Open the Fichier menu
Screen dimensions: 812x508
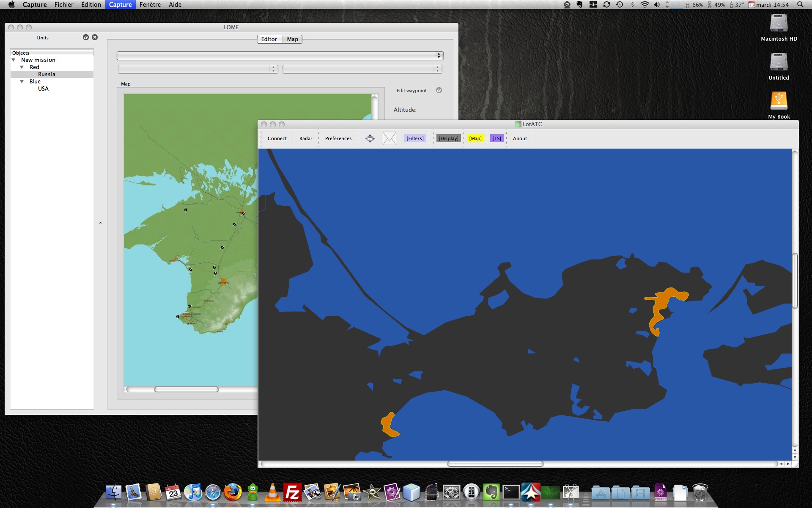[64, 5]
